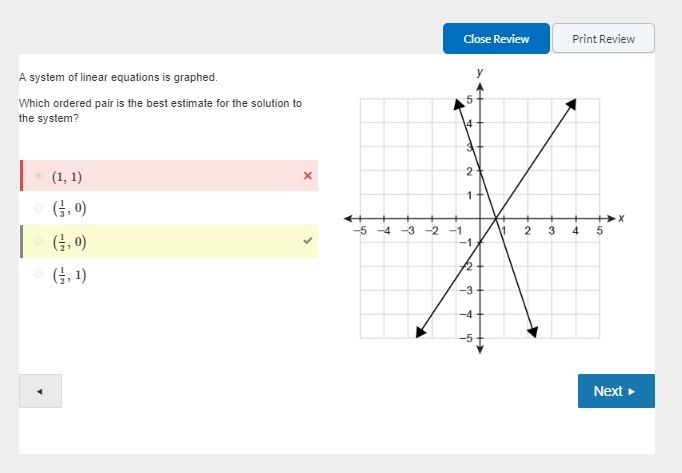
Task: Click the upward arrowhead on the y-axis
Action: [480, 86]
